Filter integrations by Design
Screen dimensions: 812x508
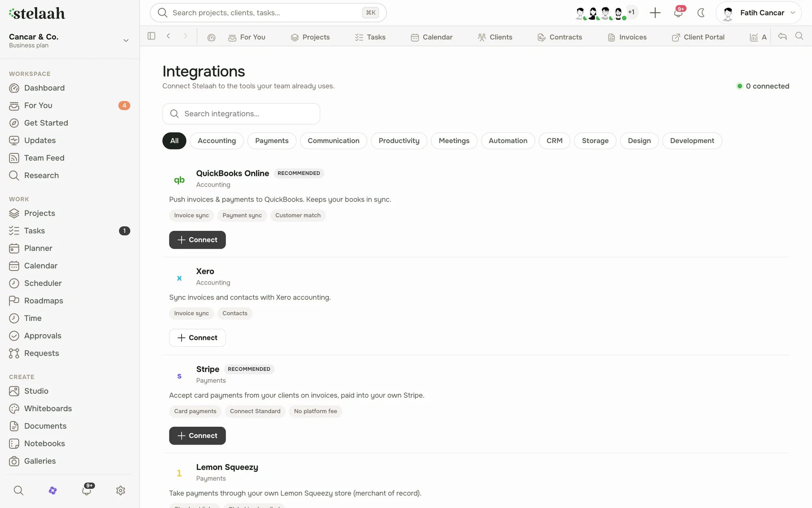tap(639, 141)
